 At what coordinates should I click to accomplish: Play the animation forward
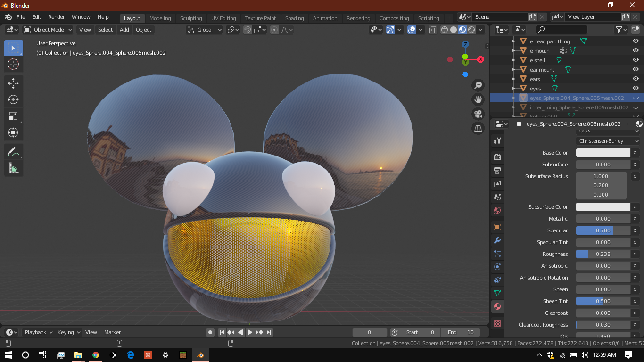[250, 332]
